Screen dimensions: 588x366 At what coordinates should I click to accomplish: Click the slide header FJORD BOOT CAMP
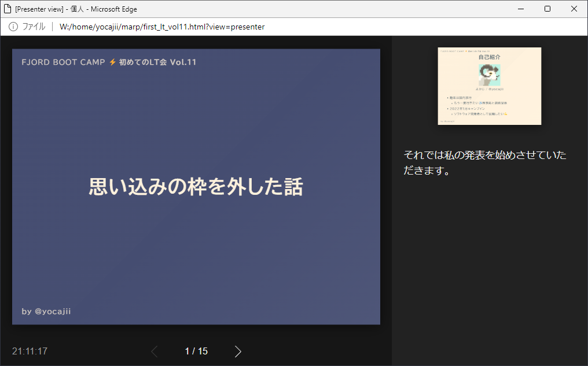pos(64,62)
